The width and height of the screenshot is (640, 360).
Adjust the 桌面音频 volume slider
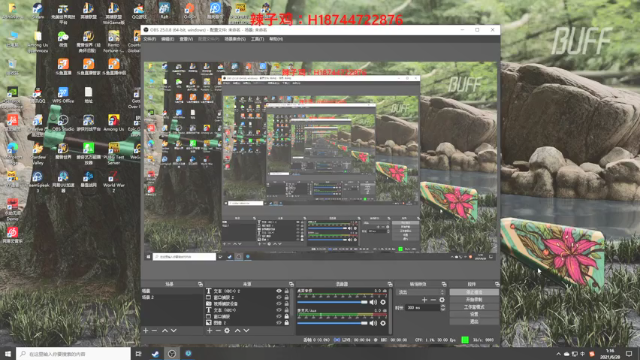(332, 302)
